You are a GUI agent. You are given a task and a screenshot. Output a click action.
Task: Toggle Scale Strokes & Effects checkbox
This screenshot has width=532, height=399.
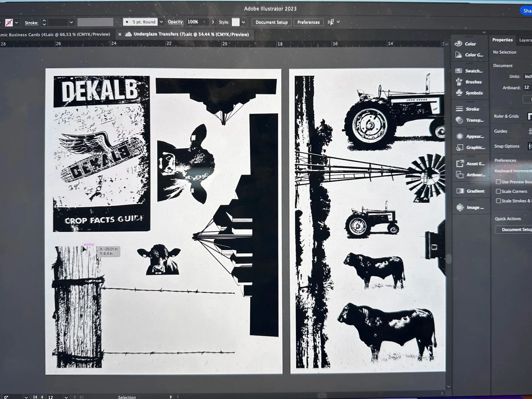tap(498, 201)
